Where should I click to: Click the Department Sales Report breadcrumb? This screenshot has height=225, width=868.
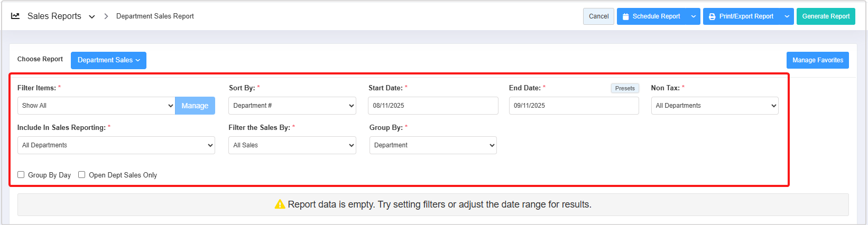[155, 16]
